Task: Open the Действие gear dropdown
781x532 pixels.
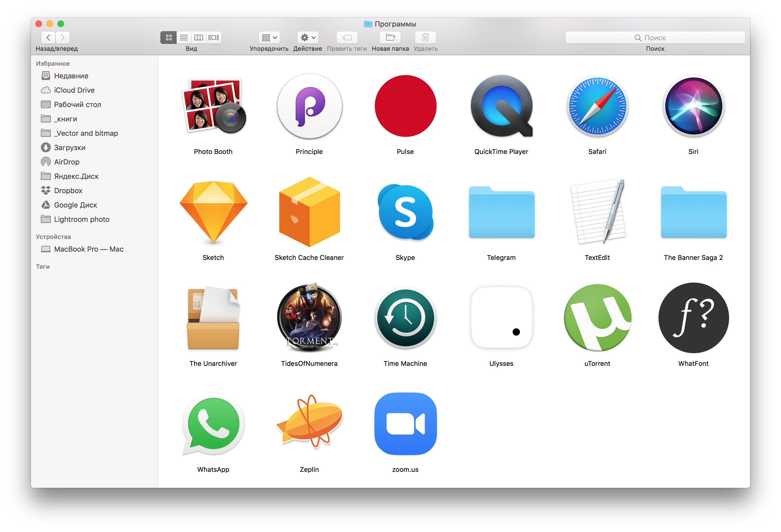Action: 308,37
